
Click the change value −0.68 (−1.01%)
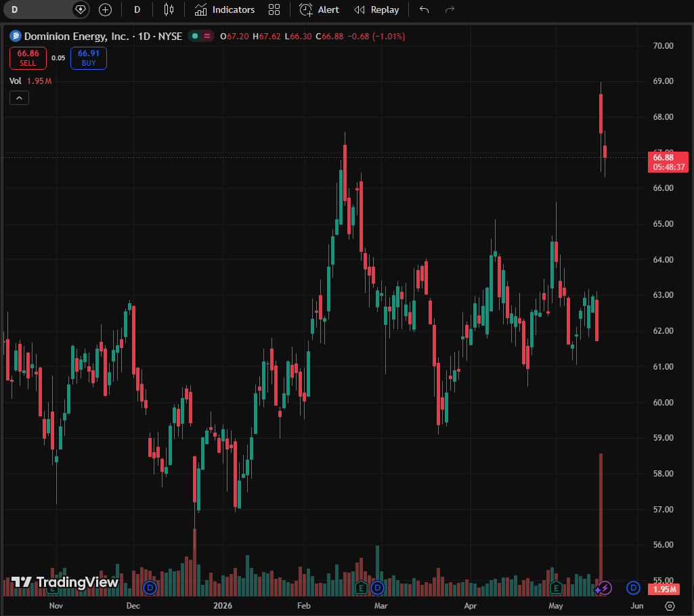point(376,37)
